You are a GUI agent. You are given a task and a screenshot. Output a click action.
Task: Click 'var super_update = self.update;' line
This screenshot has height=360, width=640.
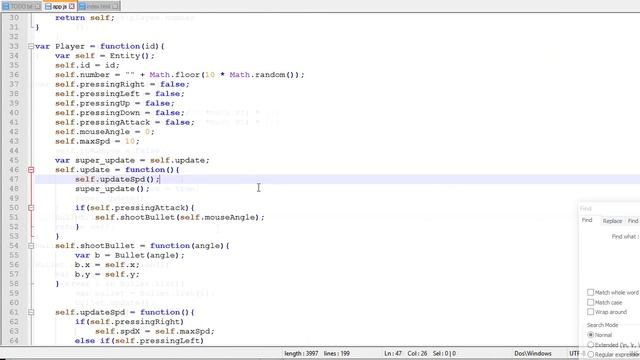[x=132, y=160]
